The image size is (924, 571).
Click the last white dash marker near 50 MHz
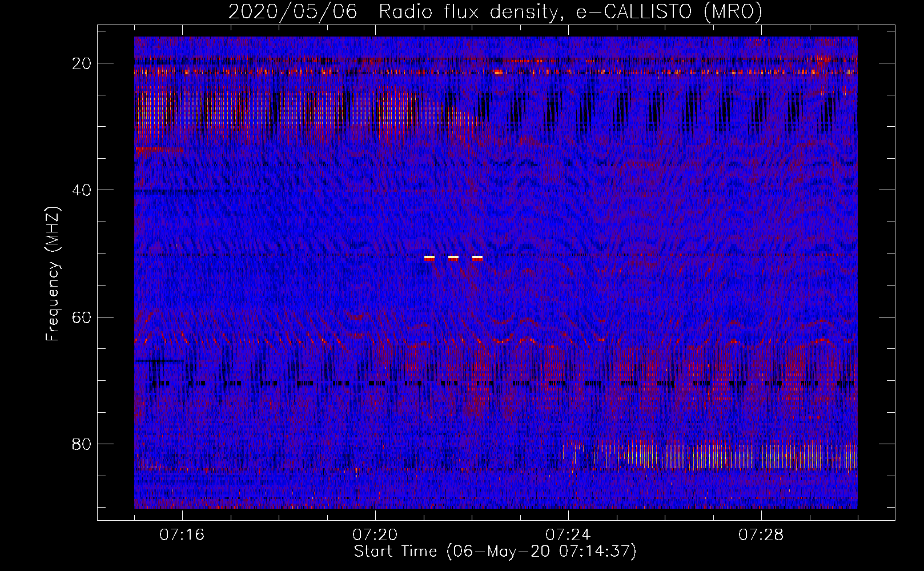(x=477, y=258)
